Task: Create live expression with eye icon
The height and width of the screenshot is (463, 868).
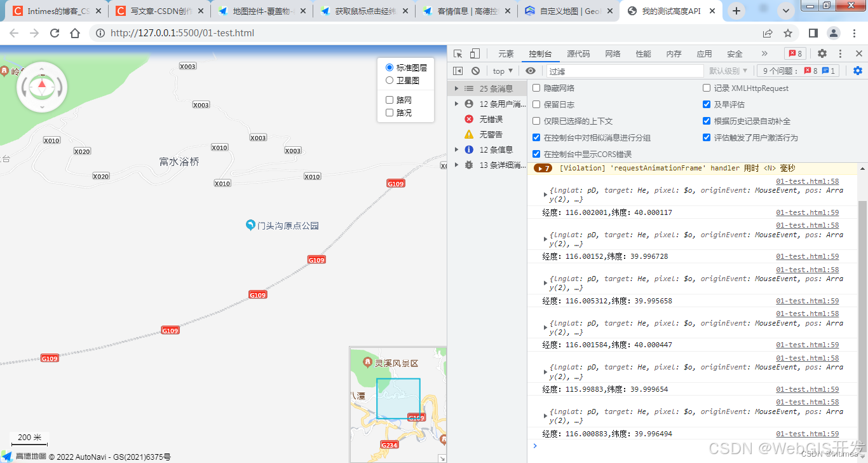Action: [531, 71]
